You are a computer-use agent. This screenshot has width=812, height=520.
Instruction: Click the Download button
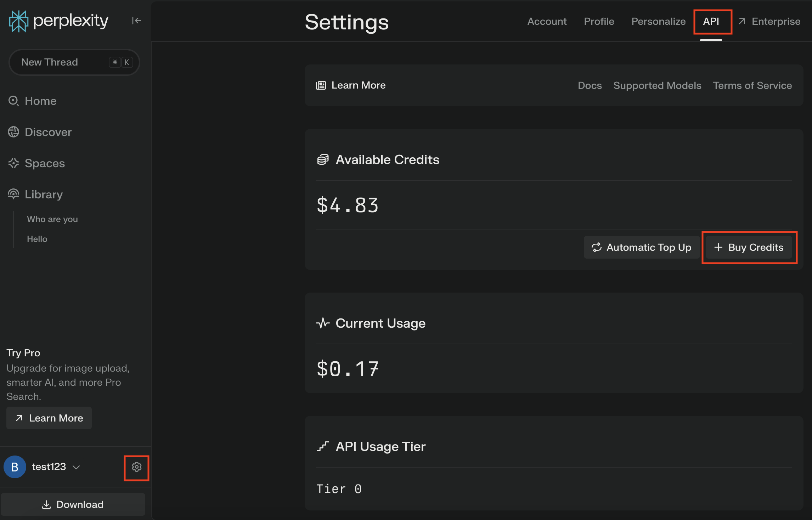[x=73, y=504]
